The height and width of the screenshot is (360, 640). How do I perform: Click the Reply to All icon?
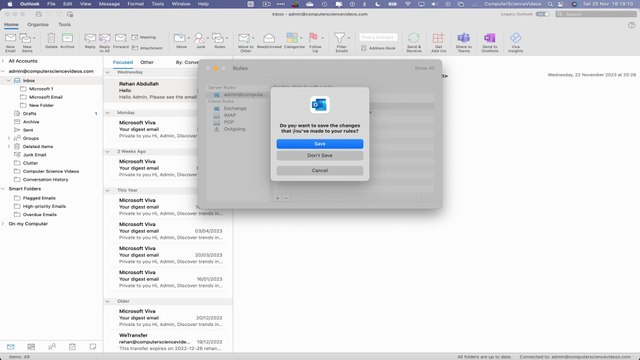pyautogui.click(x=104, y=38)
